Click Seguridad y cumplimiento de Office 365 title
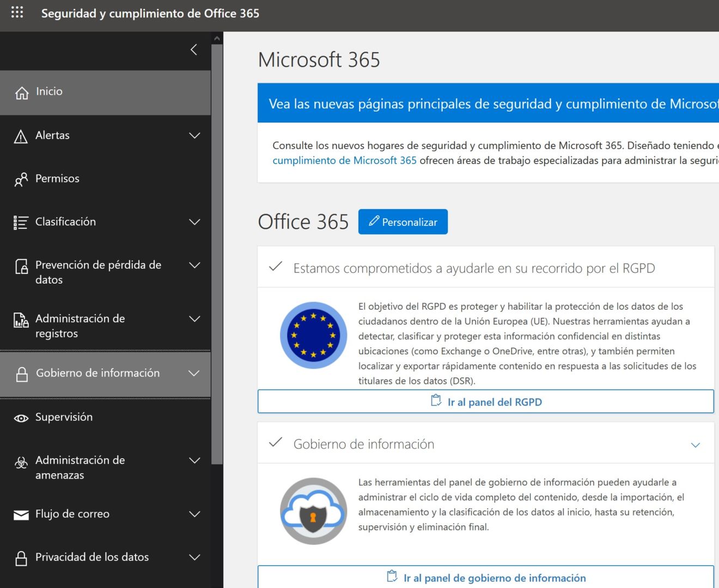This screenshot has width=719, height=588. 150,14
